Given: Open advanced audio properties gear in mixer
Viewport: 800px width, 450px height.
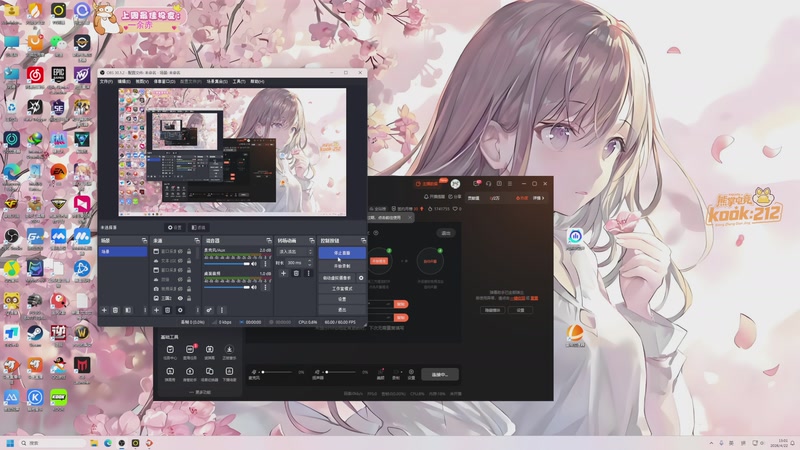Looking at the screenshot, I should tap(209, 310).
